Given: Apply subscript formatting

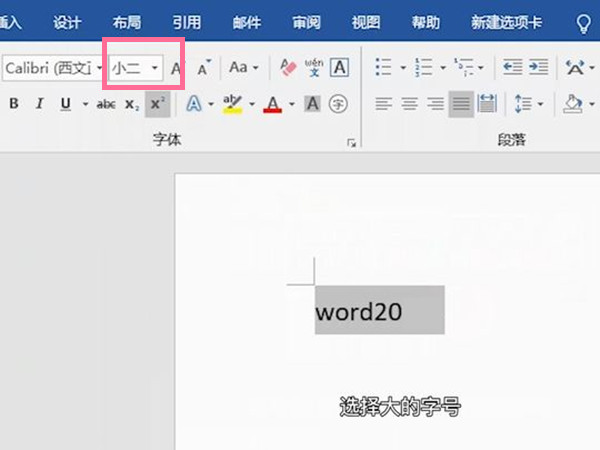Looking at the screenshot, I should pos(132,104).
